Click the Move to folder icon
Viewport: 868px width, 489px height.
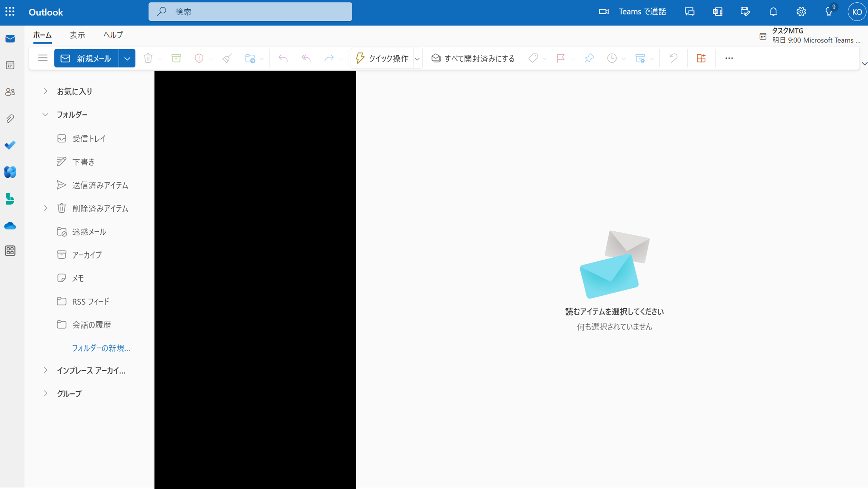pyautogui.click(x=250, y=58)
